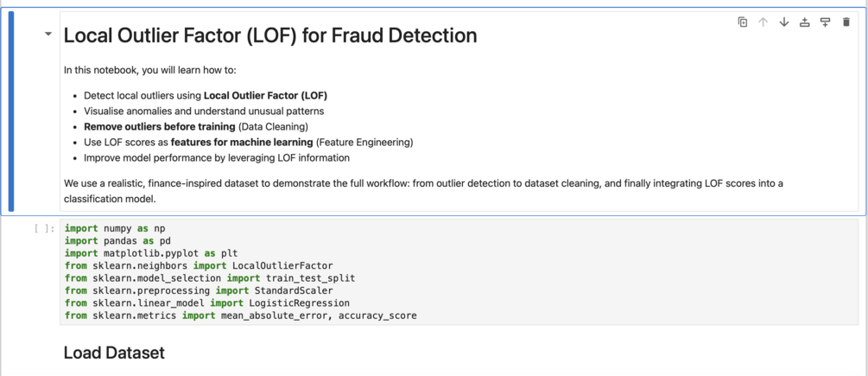The width and height of the screenshot is (868, 376).
Task: Click the 'We use a realistic' paragraph
Action: 345,183
